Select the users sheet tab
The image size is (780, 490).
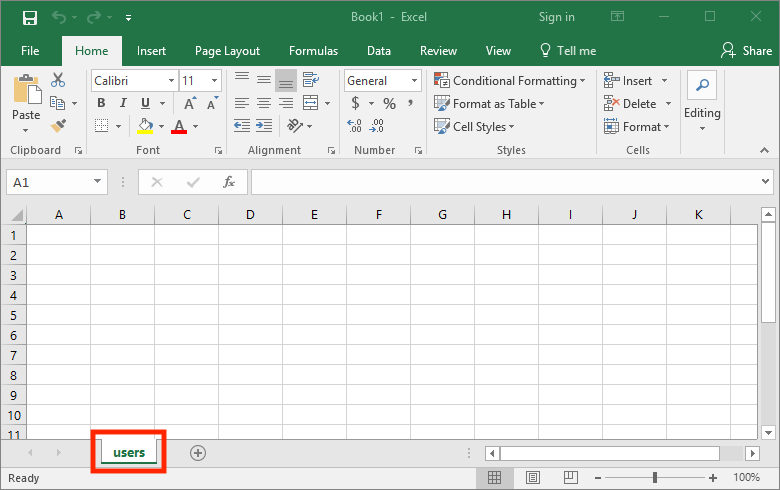pyautogui.click(x=129, y=453)
